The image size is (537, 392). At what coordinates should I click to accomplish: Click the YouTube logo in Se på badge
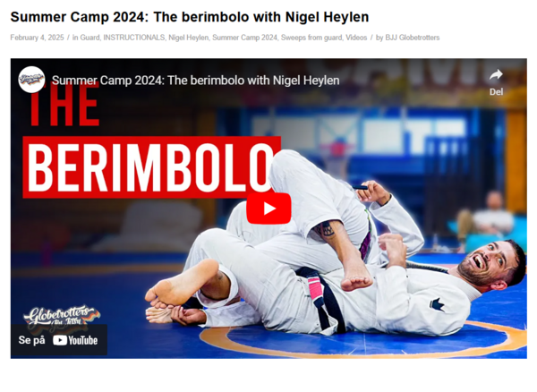[75, 340]
